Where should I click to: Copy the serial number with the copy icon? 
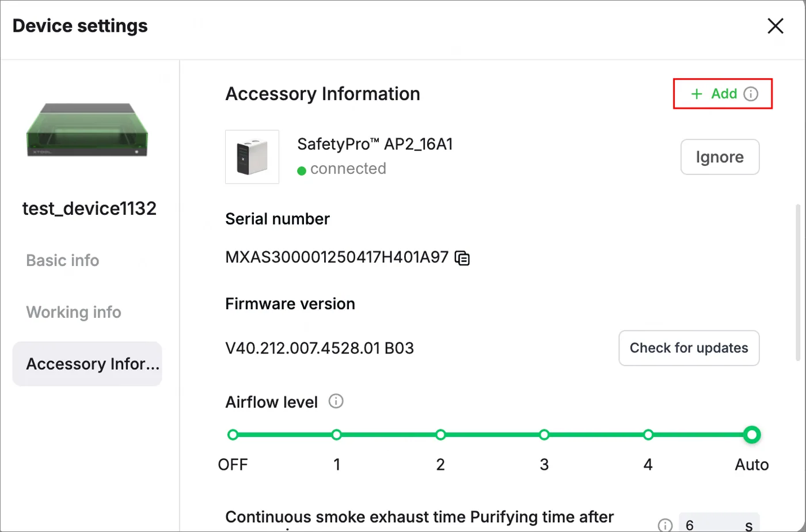click(462, 258)
